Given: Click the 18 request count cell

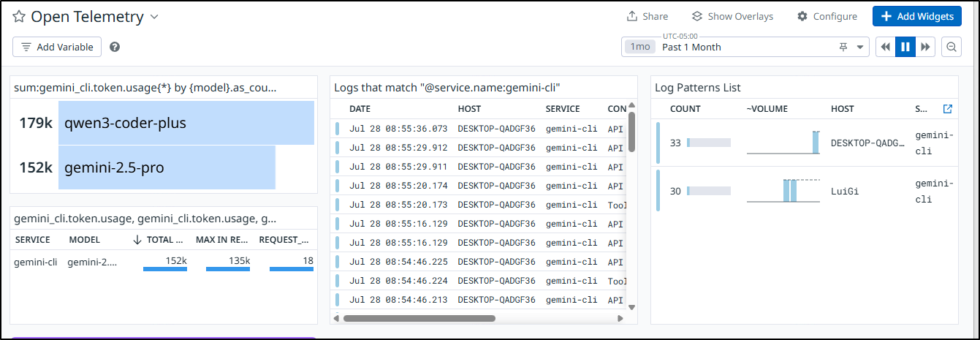Looking at the screenshot, I should (292, 261).
